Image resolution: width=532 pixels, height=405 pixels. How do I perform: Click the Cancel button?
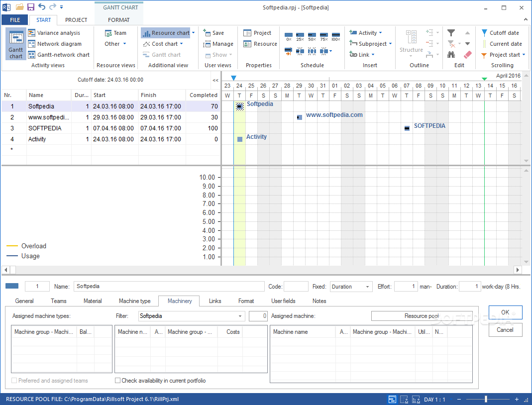(x=505, y=330)
